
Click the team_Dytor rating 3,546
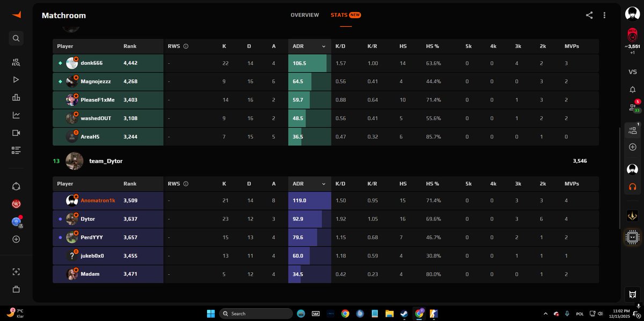580,160
